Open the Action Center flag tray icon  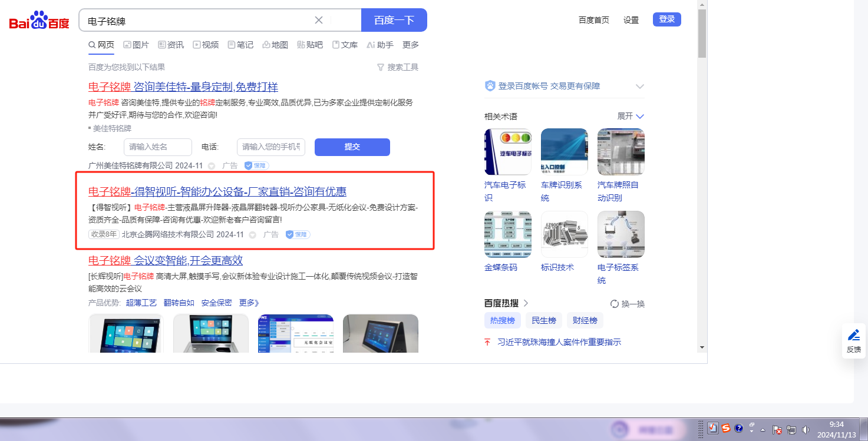[x=777, y=430]
